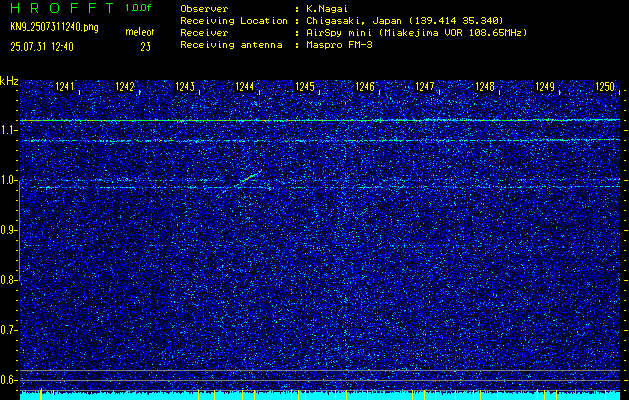The width and height of the screenshot is (629, 400).
Task: Click the kHz axis unit label
Action: pyautogui.click(x=9, y=81)
